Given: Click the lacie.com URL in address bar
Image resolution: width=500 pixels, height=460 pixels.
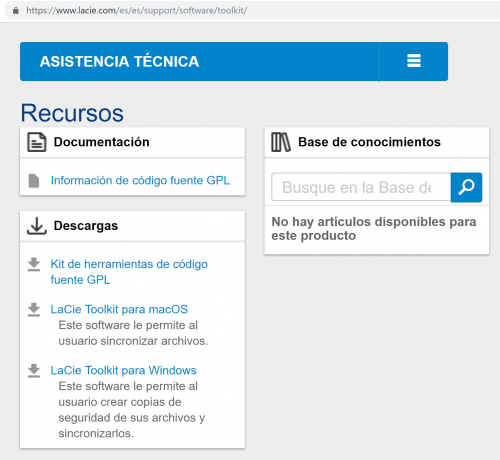Looking at the screenshot, I should pos(137,11).
